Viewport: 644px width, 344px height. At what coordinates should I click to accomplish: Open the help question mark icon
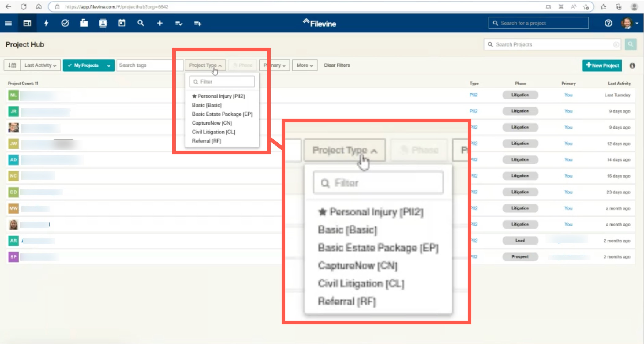(608, 23)
